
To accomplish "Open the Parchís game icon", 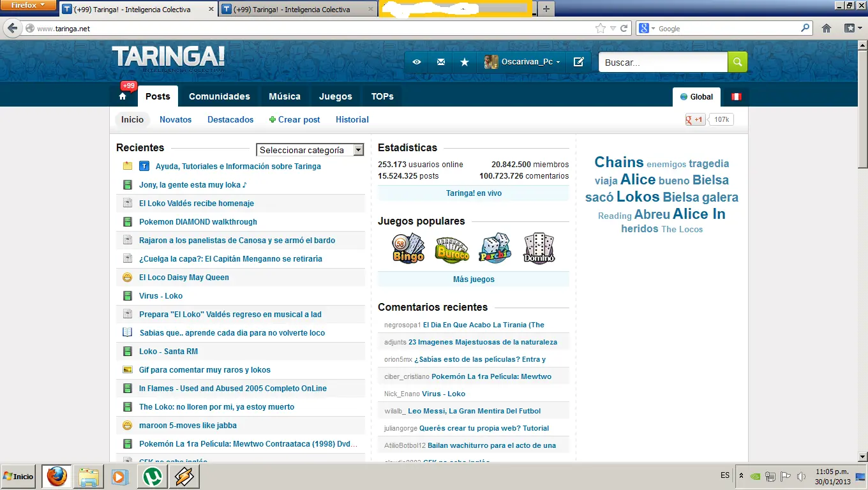I will click(x=495, y=248).
